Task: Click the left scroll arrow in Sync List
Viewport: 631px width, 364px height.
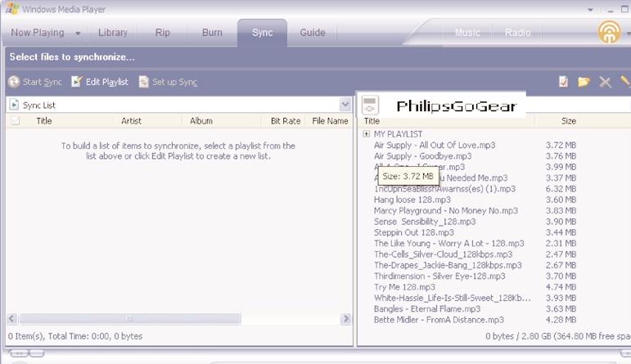Action: 11,318
